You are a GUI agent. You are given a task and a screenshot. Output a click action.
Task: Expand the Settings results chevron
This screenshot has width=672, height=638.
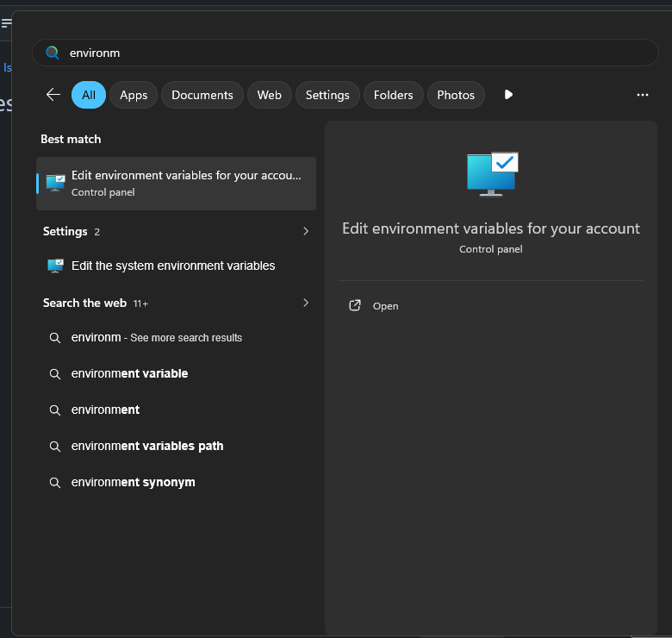pyautogui.click(x=306, y=231)
